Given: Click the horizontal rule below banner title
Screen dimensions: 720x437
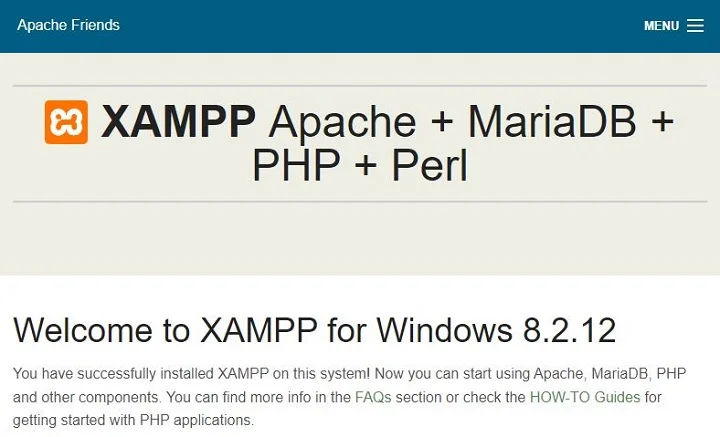Looking at the screenshot, I should coord(359,201).
